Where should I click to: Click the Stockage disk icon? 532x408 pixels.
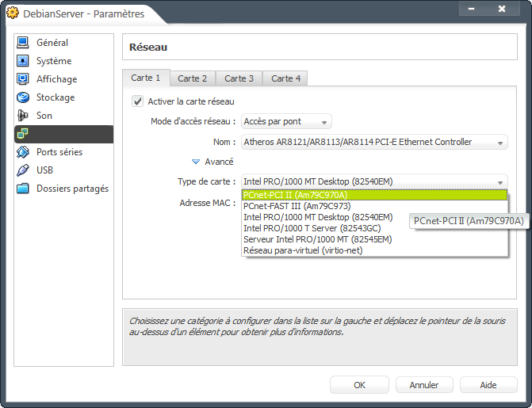(23, 97)
